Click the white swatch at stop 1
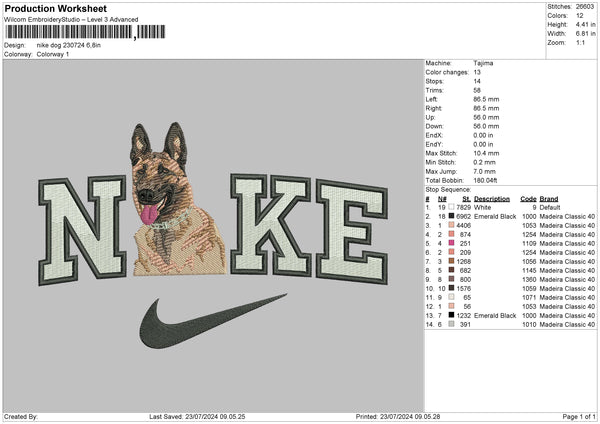This screenshot has height=424, width=600. pyautogui.click(x=451, y=207)
